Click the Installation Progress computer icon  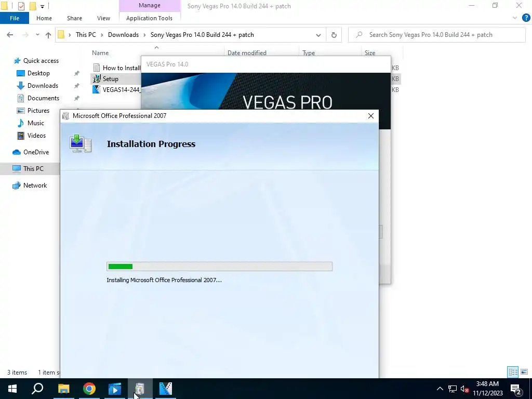tap(81, 143)
